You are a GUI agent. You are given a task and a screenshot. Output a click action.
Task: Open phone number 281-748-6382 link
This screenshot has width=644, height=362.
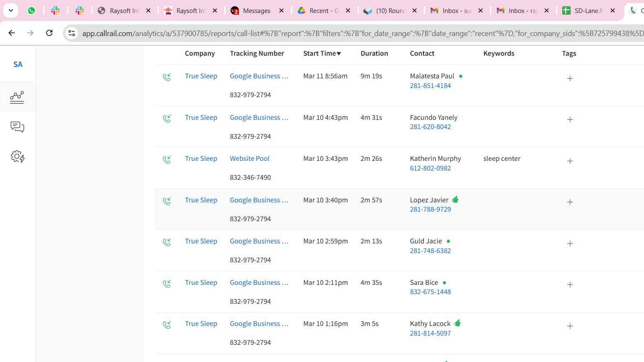coord(430,251)
